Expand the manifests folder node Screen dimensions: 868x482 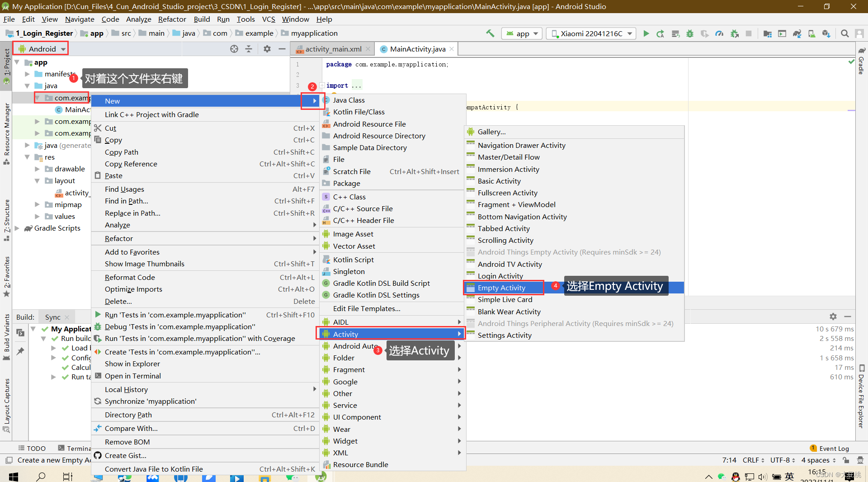(27, 74)
